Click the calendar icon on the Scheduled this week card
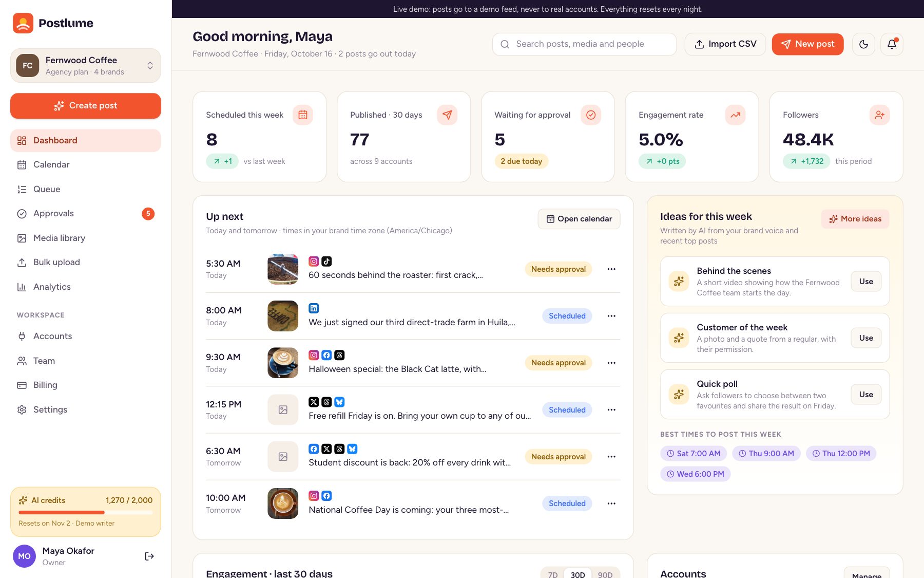The height and width of the screenshot is (578, 924). pos(303,115)
